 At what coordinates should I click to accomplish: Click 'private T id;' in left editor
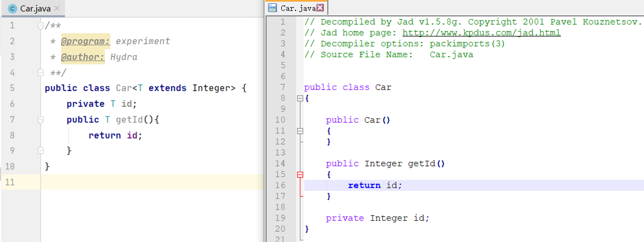point(102,104)
